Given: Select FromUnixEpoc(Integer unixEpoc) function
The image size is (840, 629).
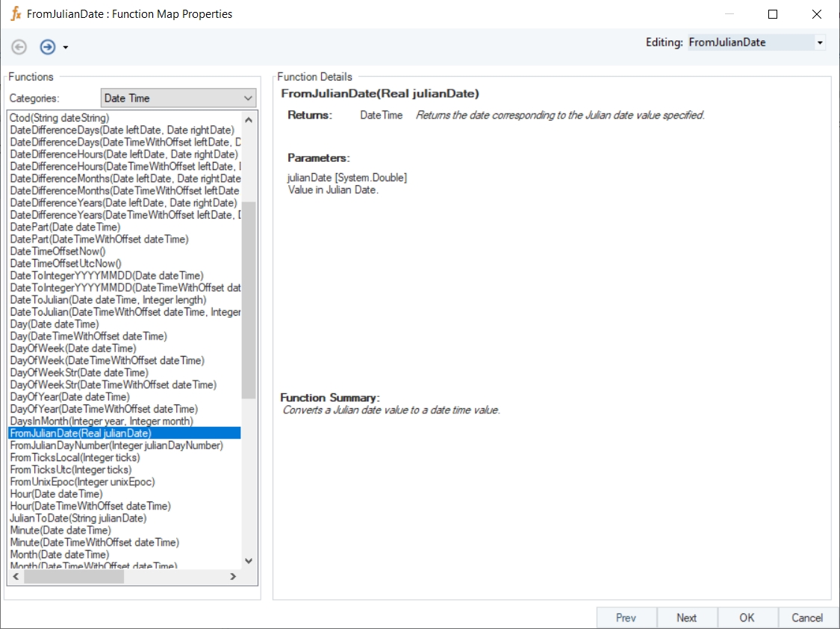Looking at the screenshot, I should [82, 482].
